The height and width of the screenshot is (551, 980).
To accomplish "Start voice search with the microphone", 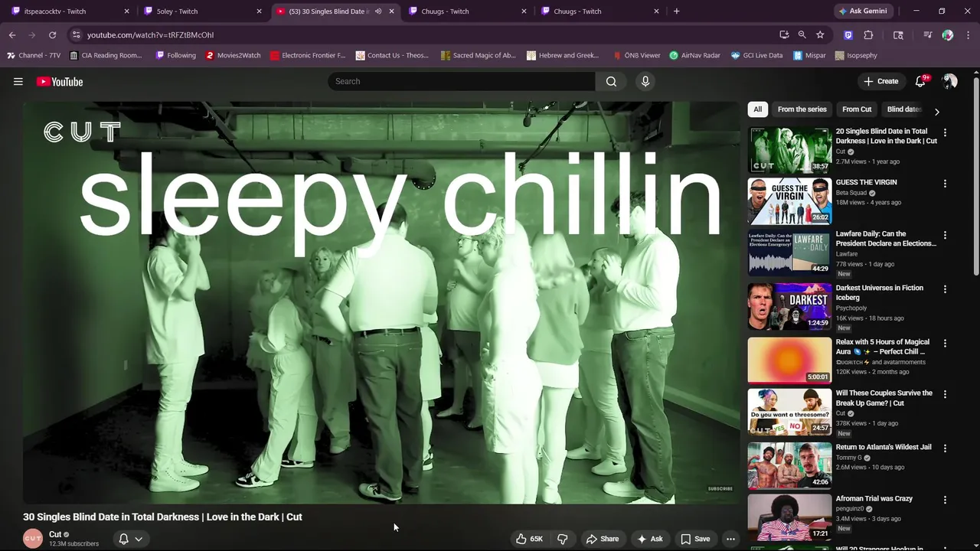I will [645, 82].
